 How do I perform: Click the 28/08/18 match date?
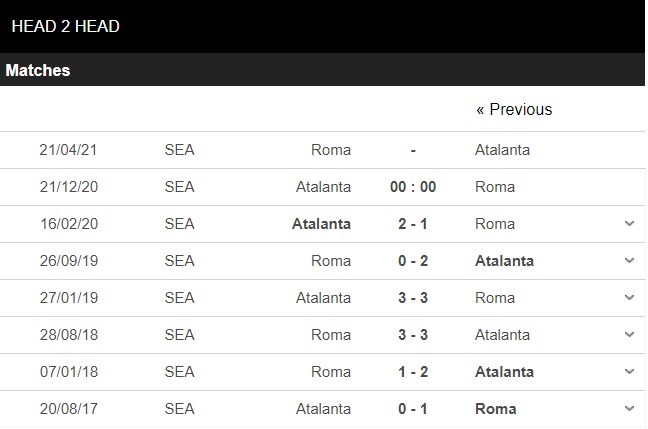[x=68, y=335]
